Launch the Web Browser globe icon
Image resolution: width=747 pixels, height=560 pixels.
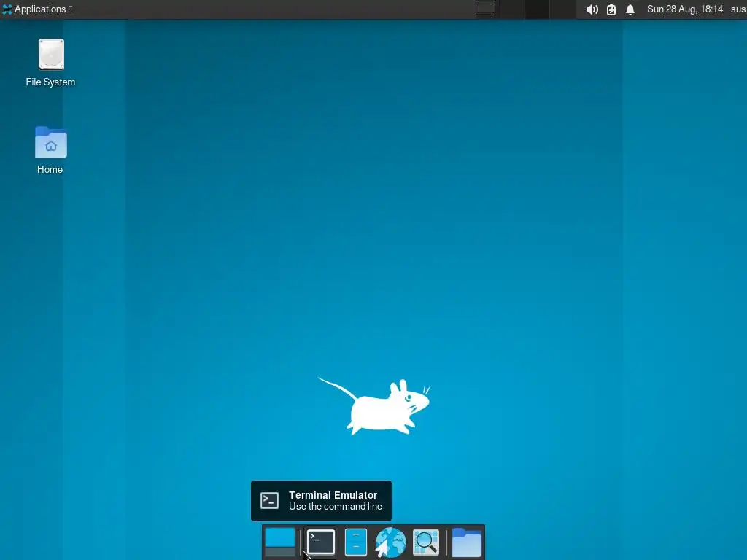click(x=391, y=542)
